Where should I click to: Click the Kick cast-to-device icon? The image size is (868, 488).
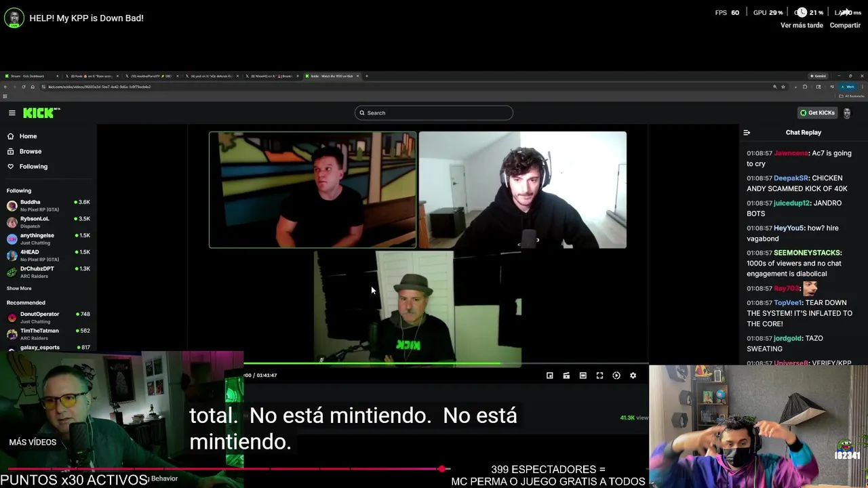[566, 375]
